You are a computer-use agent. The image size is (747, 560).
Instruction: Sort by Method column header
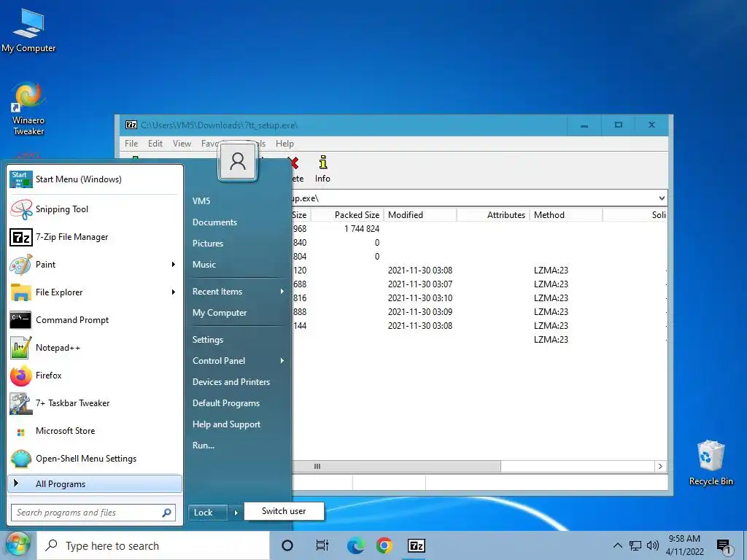(566, 215)
